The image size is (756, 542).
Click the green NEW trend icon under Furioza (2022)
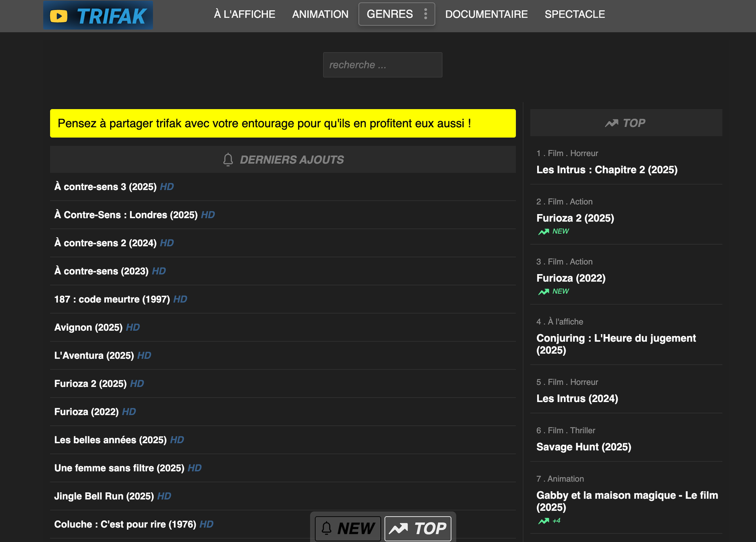click(x=544, y=292)
